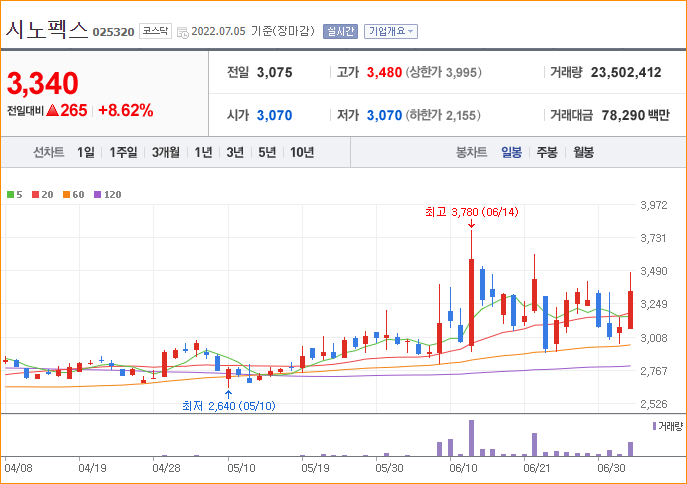
Task: Click trading value 78,290 백만
Action: coord(635,115)
